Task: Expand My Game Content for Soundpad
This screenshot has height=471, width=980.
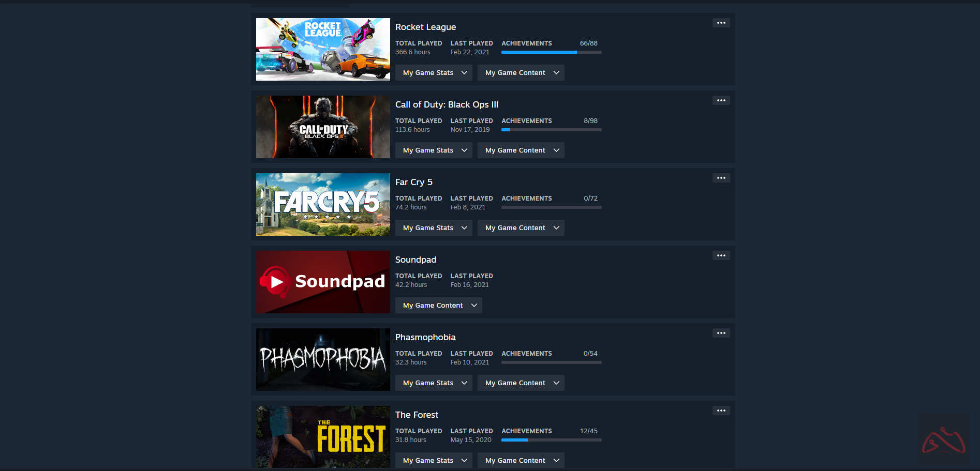Action: (438, 306)
